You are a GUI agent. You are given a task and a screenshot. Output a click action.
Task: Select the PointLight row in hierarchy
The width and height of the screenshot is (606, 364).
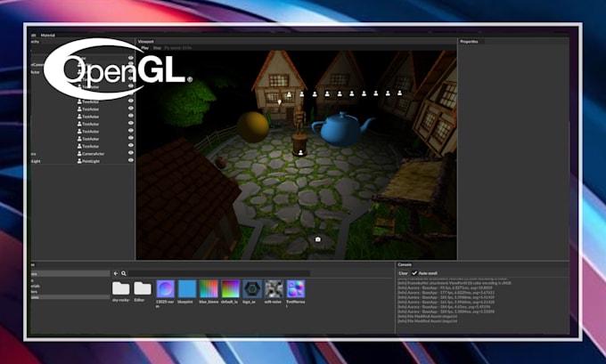coord(83,161)
